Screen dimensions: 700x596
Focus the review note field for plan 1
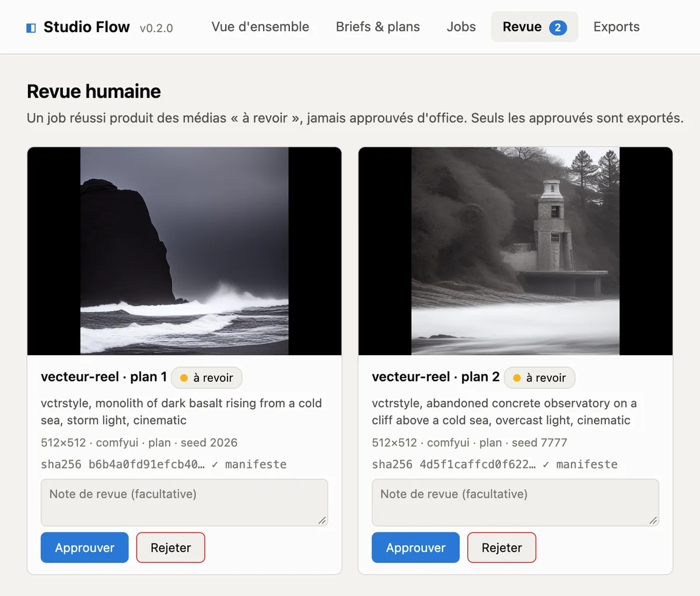click(184, 503)
